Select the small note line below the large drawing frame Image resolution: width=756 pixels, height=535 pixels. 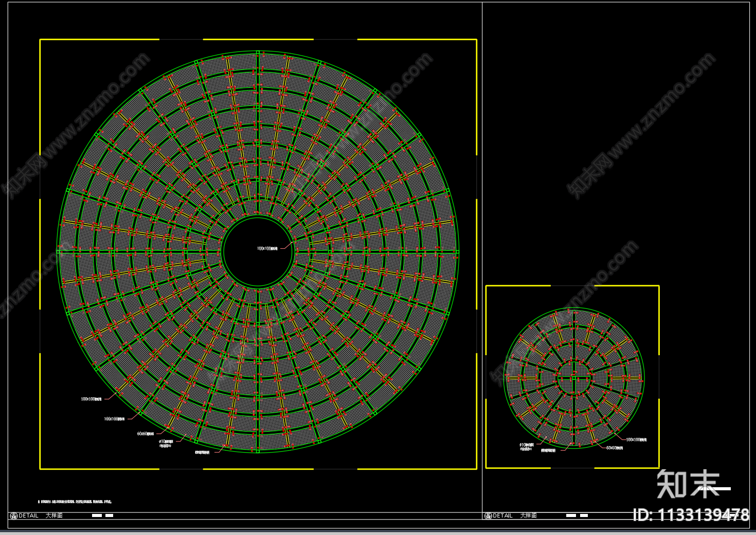point(75,502)
